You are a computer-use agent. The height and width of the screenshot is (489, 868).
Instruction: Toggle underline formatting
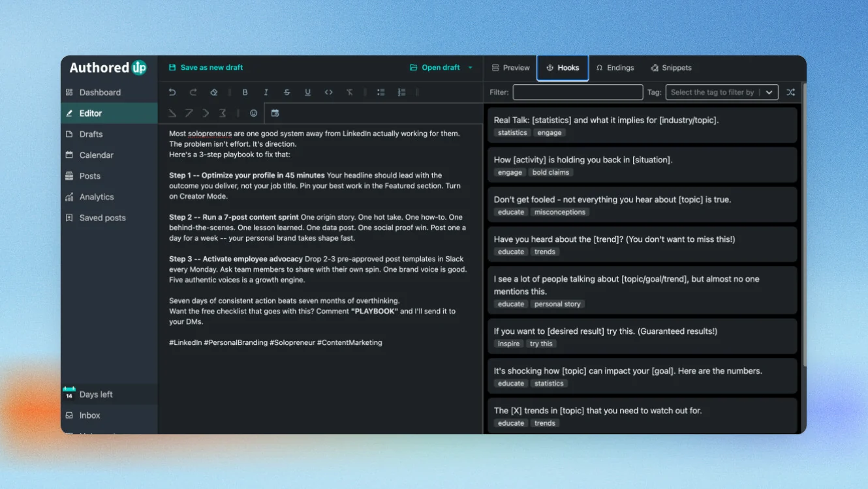pos(307,93)
